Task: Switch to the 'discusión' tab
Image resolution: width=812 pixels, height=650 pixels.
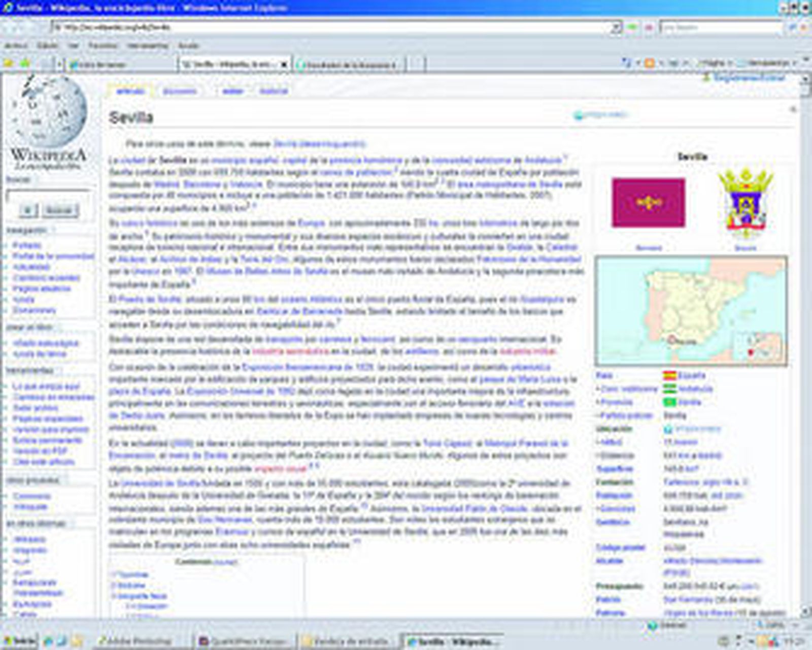Action: click(x=180, y=90)
